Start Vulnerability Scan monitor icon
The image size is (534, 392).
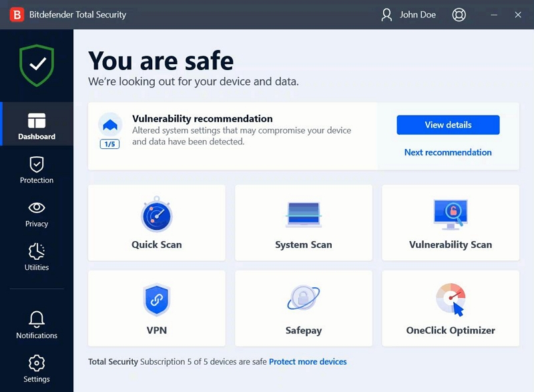pos(451,216)
